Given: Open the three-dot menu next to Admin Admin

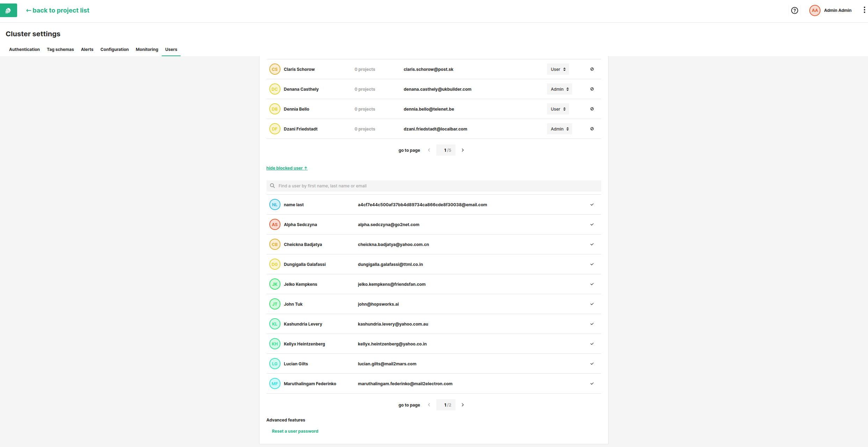Looking at the screenshot, I should coord(864,10).
